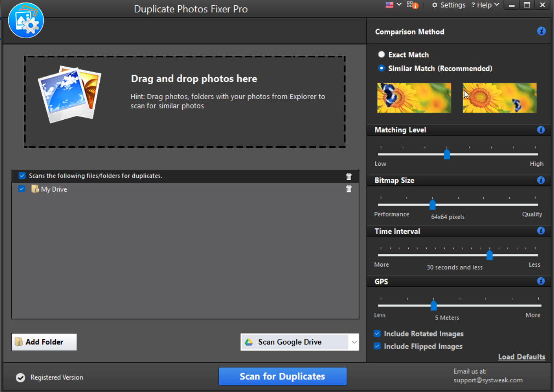Click the GPS info icon

541,281
